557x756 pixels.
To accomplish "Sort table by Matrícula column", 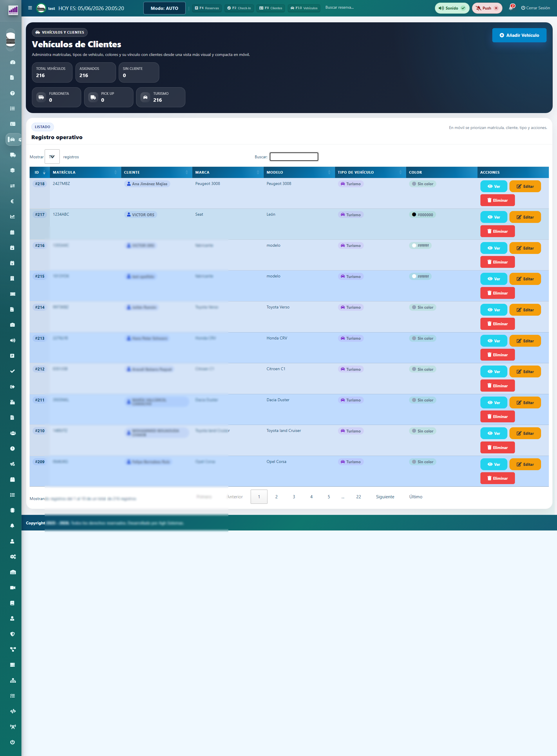I will tap(85, 172).
